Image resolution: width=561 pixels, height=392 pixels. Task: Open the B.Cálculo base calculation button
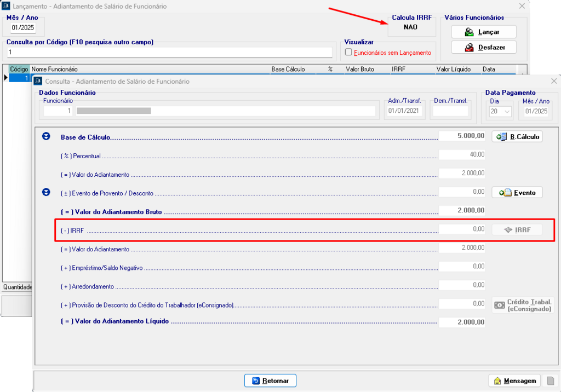[x=517, y=136]
